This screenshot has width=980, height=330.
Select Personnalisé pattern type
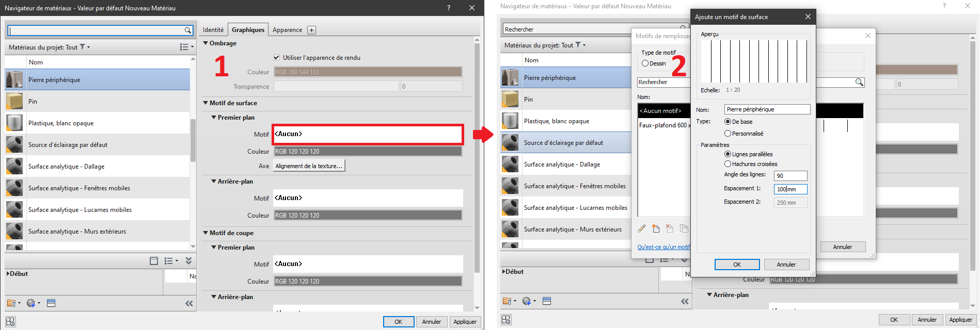[x=728, y=134]
